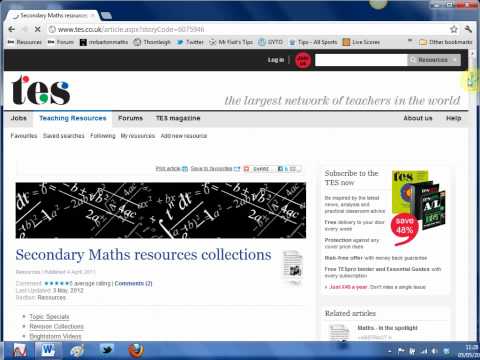
Task: Open My resources
Action: pyautogui.click(x=138, y=136)
